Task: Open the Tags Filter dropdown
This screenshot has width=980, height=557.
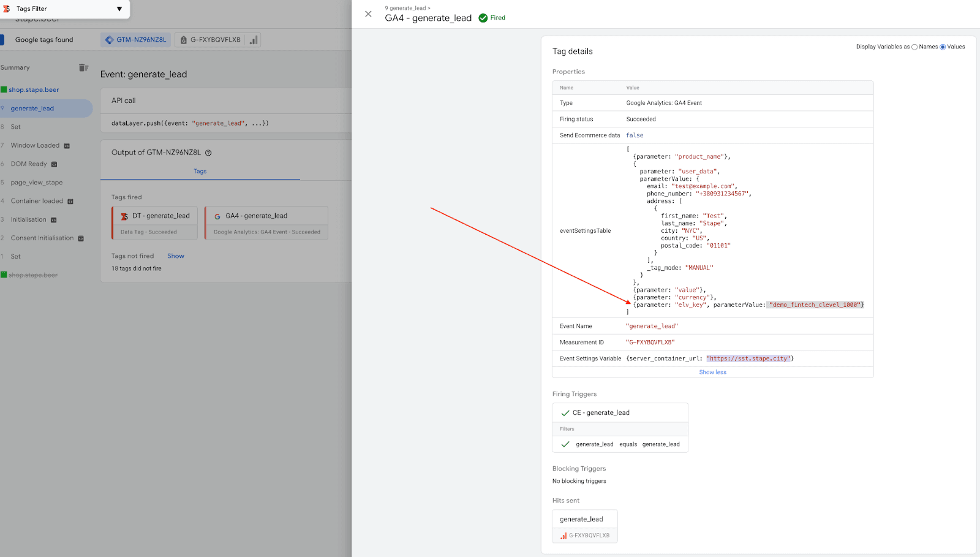Action: (119, 9)
